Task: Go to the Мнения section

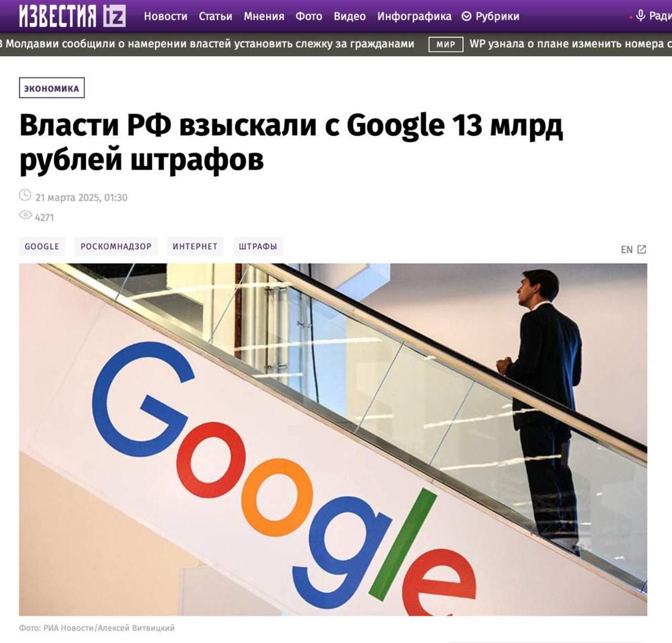Action: tap(264, 16)
